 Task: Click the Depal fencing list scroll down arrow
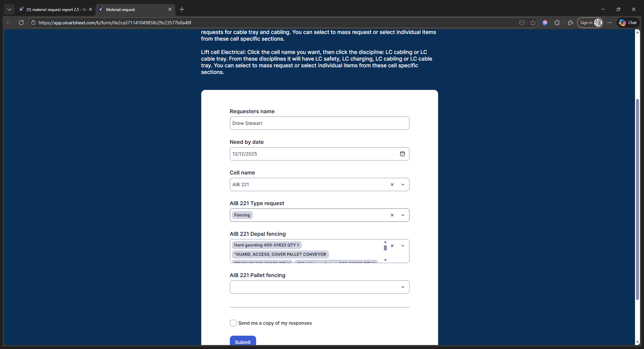tap(385, 260)
